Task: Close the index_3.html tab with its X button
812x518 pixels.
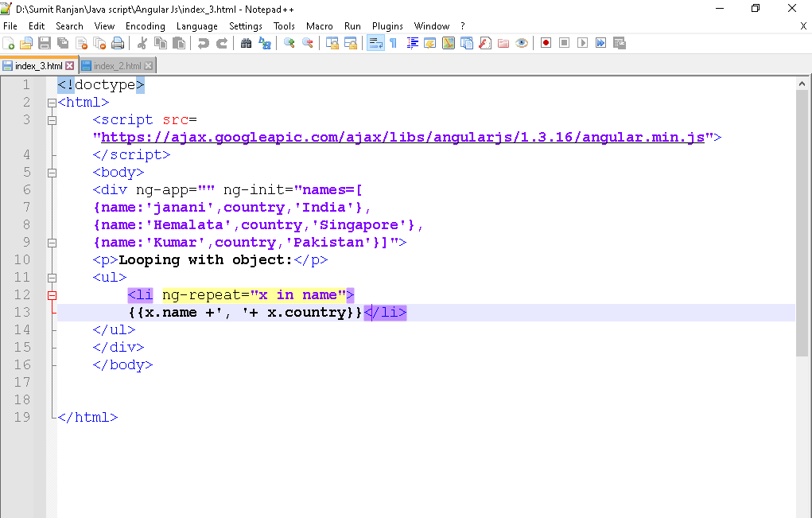Action: pyautogui.click(x=69, y=66)
